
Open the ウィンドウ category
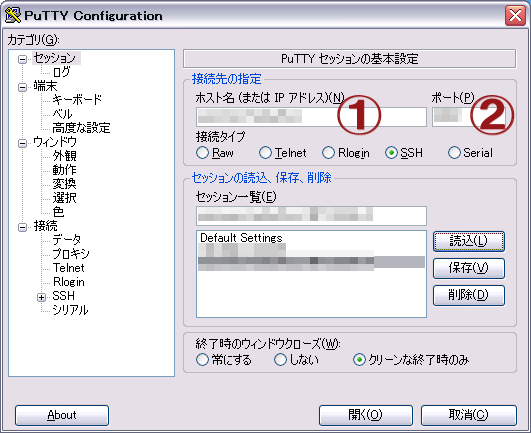click(55, 142)
